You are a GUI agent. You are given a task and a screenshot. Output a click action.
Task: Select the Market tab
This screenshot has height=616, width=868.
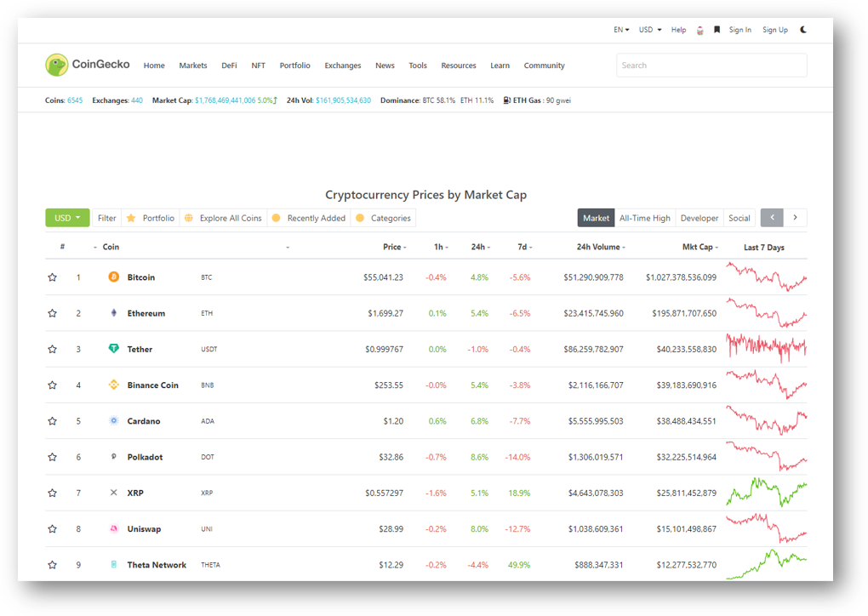597,218
